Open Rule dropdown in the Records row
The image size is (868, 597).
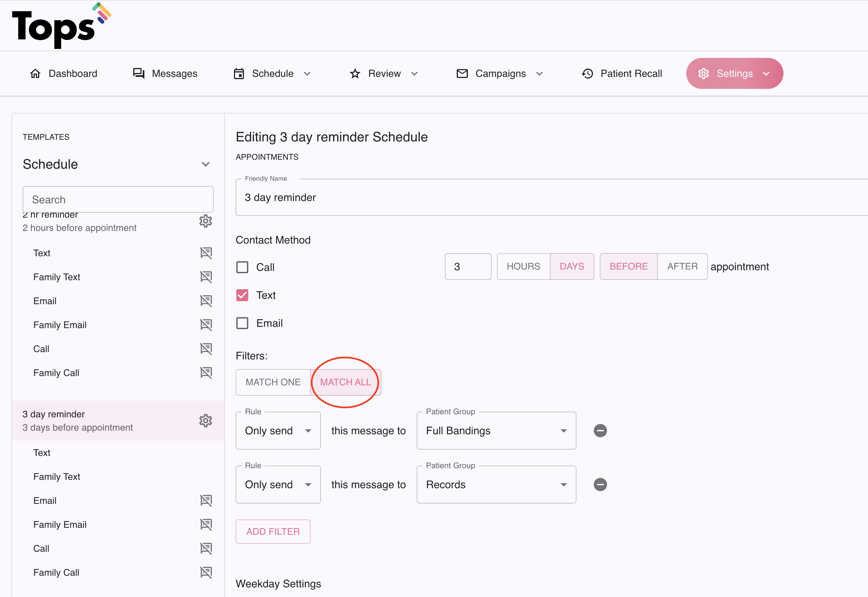tap(278, 485)
